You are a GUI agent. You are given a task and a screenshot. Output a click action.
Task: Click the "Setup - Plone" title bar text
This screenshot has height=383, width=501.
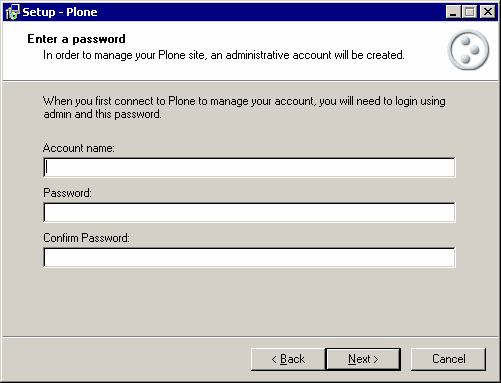tap(60, 12)
